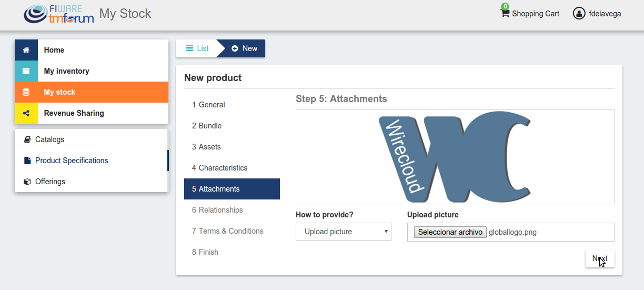Image resolution: width=644 pixels, height=290 pixels.
Task: Select My stock in sidebar
Action: [92, 92]
